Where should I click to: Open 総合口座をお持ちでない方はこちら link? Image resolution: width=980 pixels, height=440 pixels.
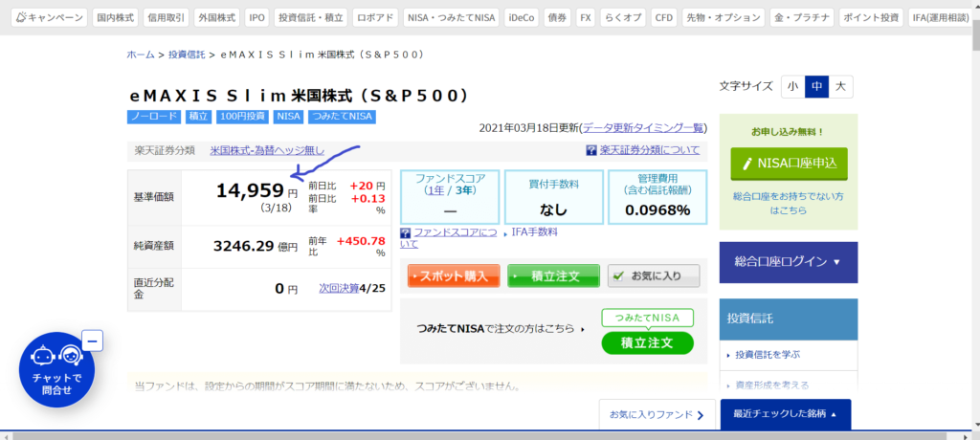(789, 203)
